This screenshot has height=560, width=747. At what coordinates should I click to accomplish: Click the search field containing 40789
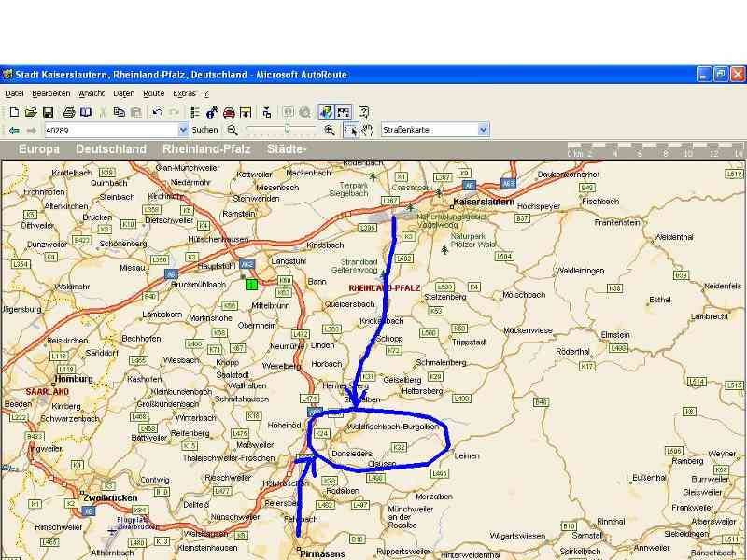[x=111, y=130]
